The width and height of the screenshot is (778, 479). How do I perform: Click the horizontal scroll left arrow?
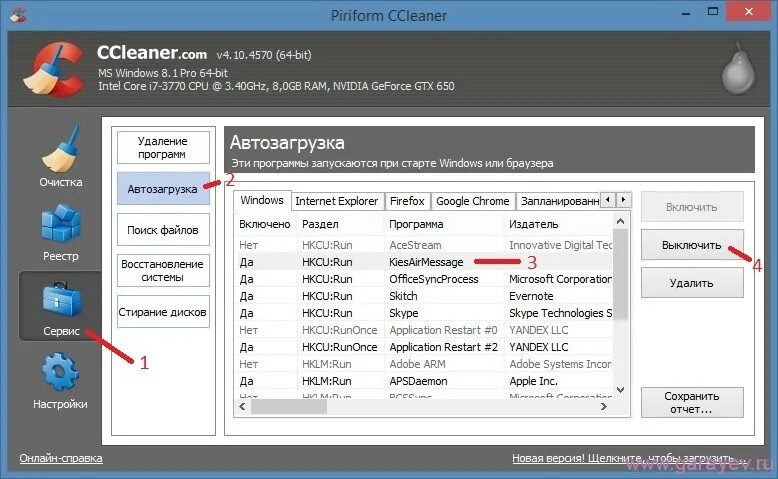(x=242, y=407)
